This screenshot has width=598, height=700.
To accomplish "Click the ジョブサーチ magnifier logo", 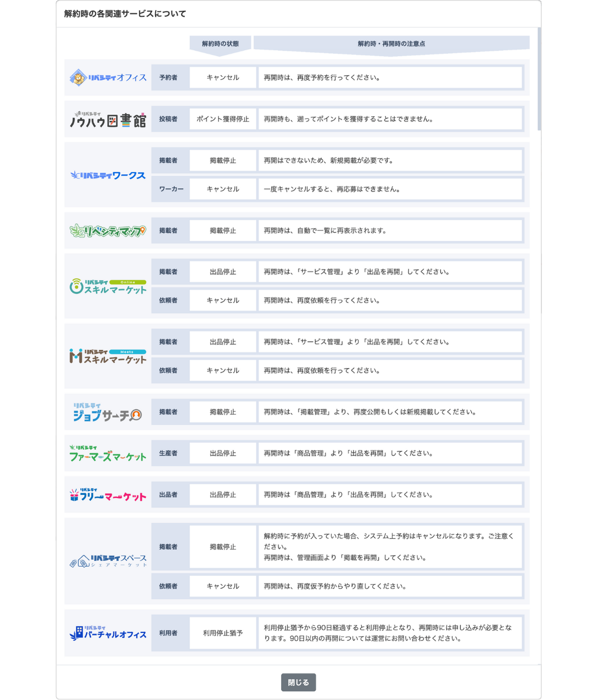I will 107,412.
